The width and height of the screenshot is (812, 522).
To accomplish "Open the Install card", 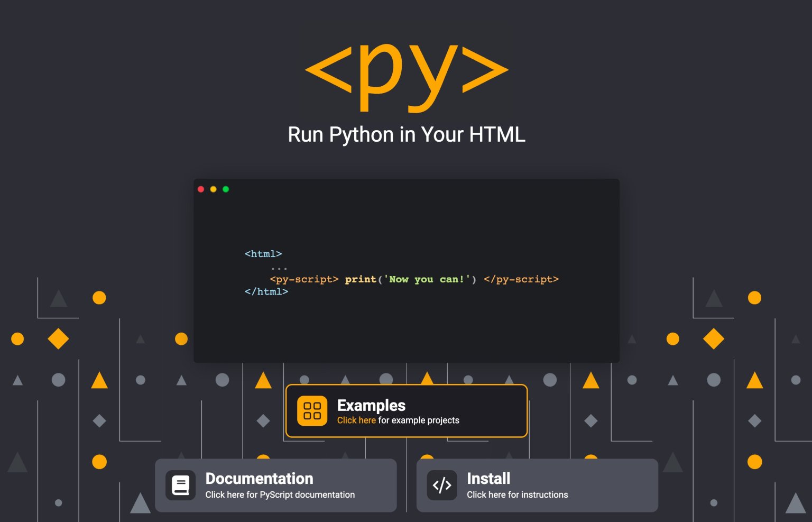I will pyautogui.click(x=537, y=485).
